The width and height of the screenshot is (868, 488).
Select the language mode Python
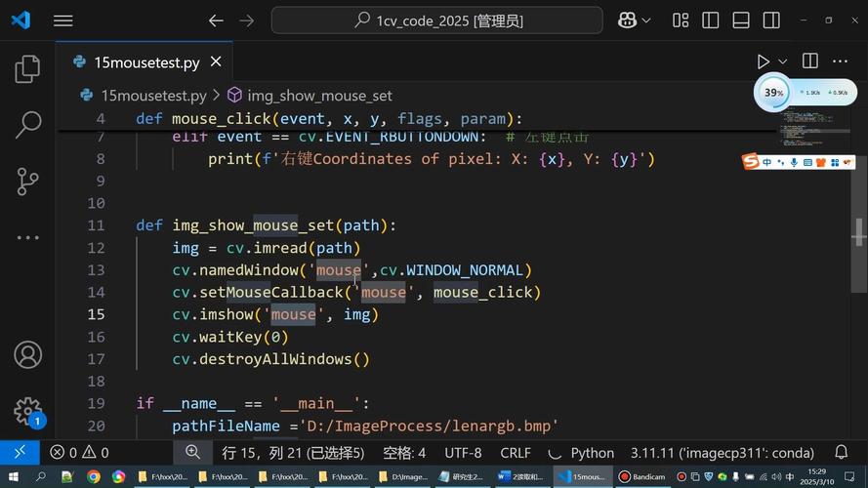592,453
